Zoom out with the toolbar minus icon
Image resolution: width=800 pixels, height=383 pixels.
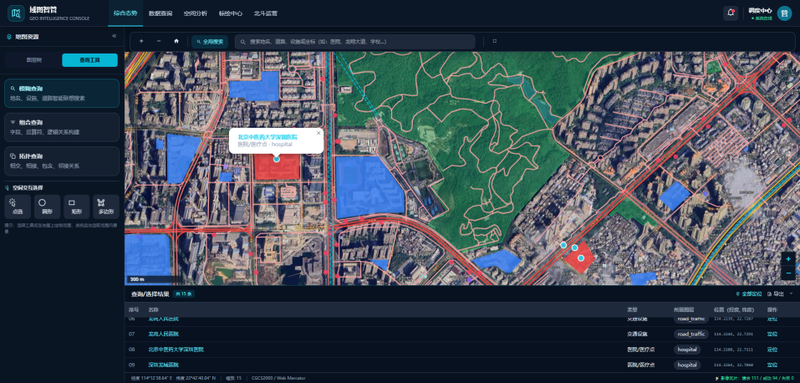[x=159, y=41]
